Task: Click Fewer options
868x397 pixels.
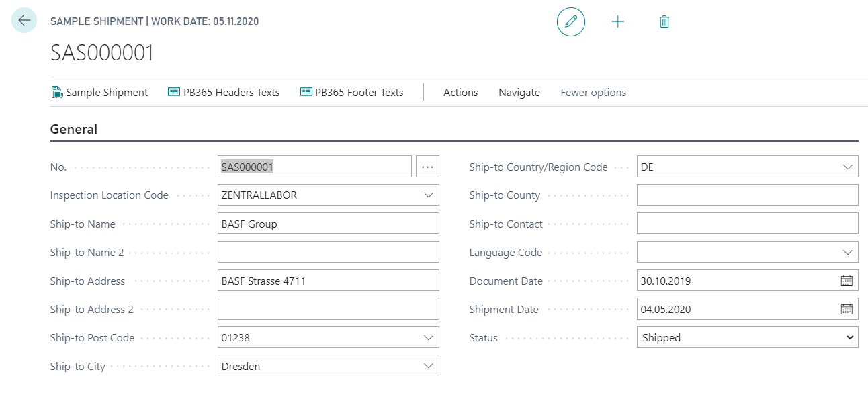Action: [593, 93]
